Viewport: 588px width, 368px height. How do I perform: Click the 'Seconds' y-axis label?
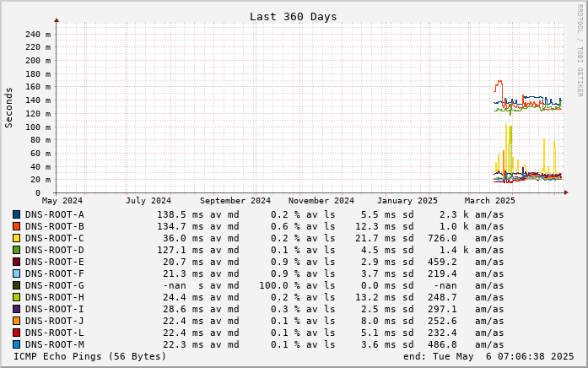8,108
